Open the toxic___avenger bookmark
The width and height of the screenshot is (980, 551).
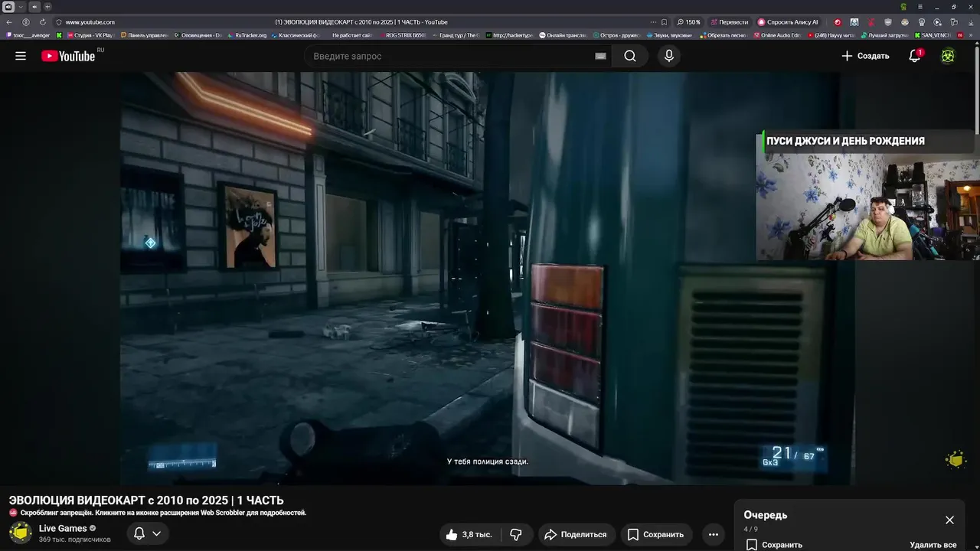pos(28,35)
